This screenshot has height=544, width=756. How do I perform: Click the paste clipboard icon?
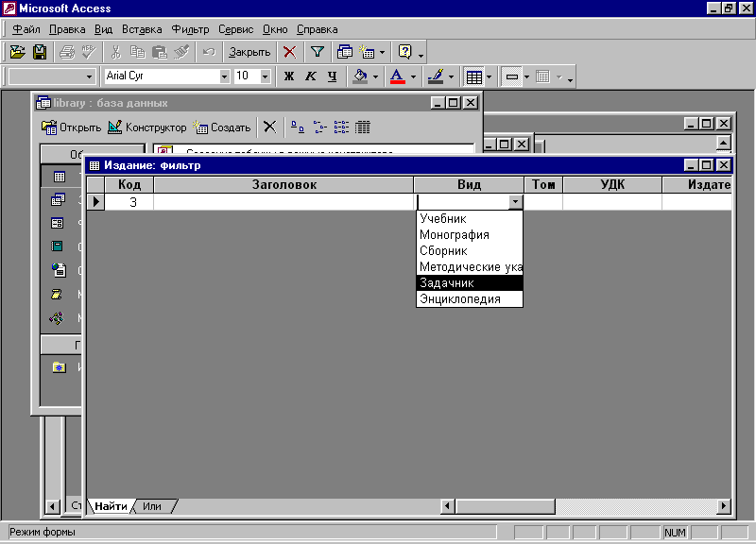pyautogui.click(x=160, y=52)
